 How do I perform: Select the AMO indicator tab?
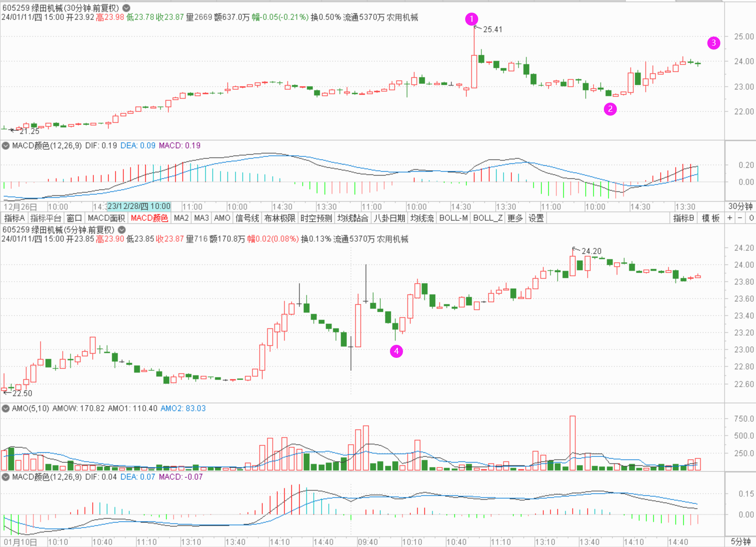point(222,218)
